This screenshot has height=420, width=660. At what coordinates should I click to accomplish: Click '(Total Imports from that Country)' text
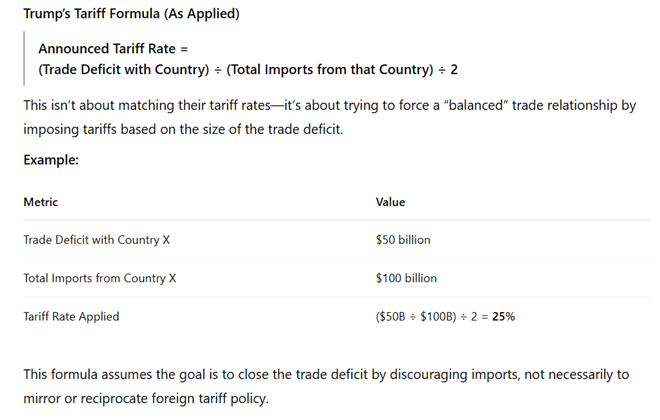[x=330, y=69]
